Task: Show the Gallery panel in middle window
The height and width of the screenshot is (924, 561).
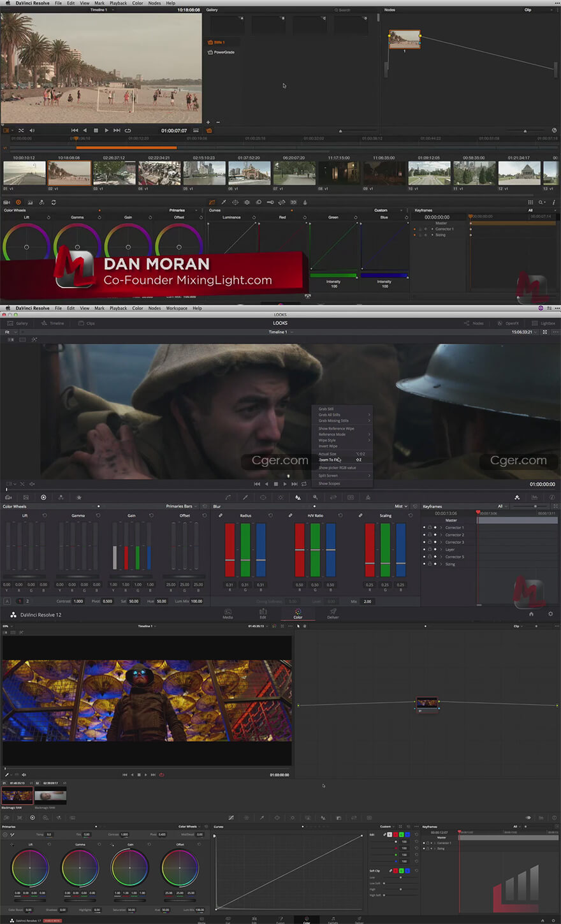Action: point(18,323)
